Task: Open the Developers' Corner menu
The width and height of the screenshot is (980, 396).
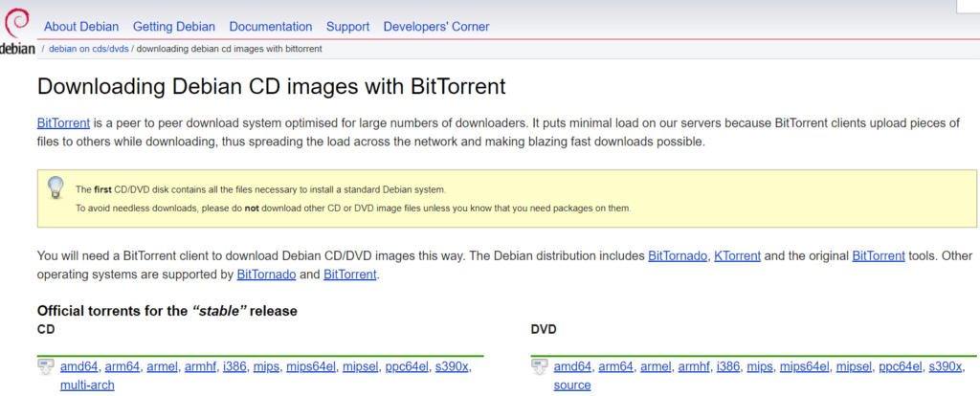Action: 436,27
